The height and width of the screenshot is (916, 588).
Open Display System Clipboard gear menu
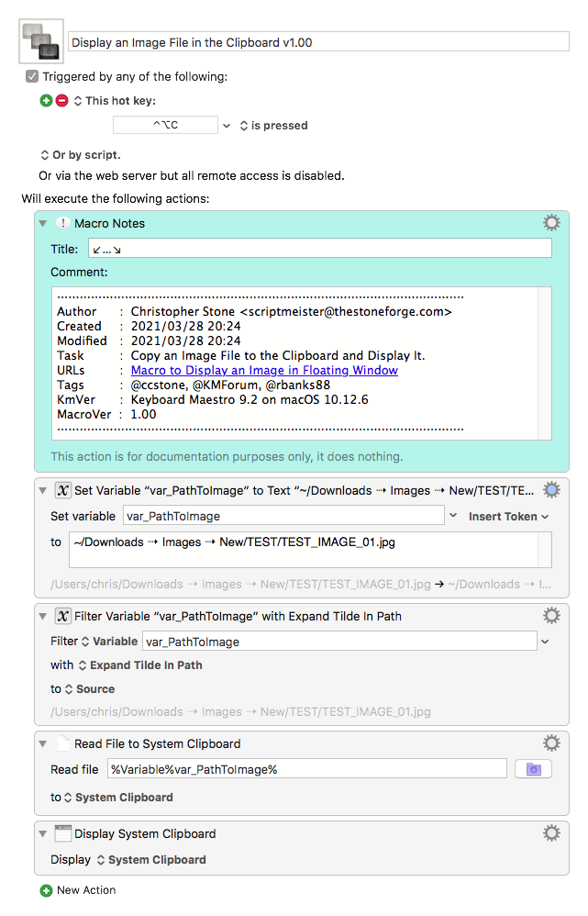click(551, 833)
